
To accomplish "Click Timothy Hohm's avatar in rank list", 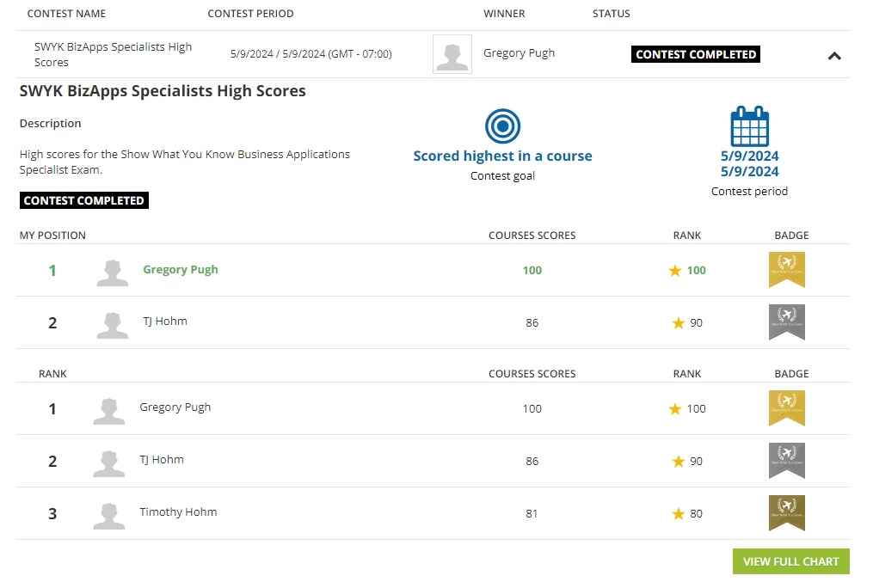I will [x=109, y=515].
